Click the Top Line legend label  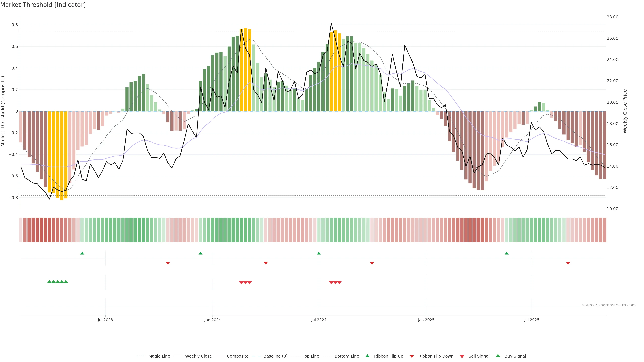coord(311,356)
